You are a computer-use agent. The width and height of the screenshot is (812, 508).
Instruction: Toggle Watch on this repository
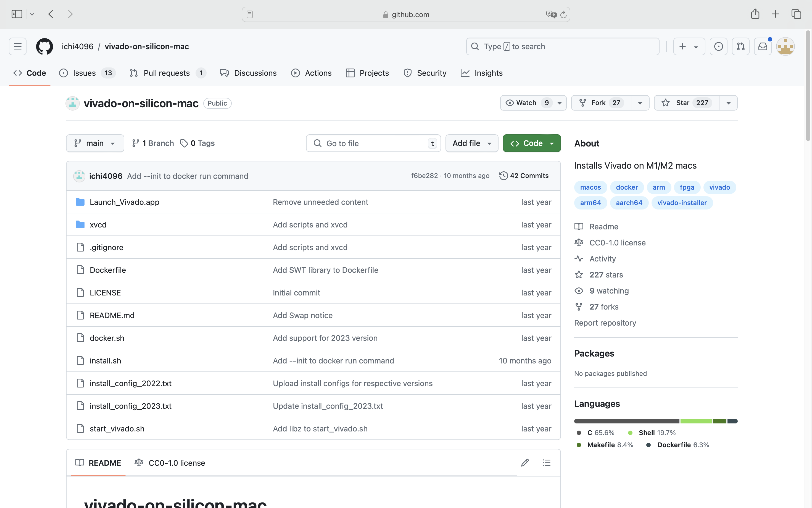[526, 103]
